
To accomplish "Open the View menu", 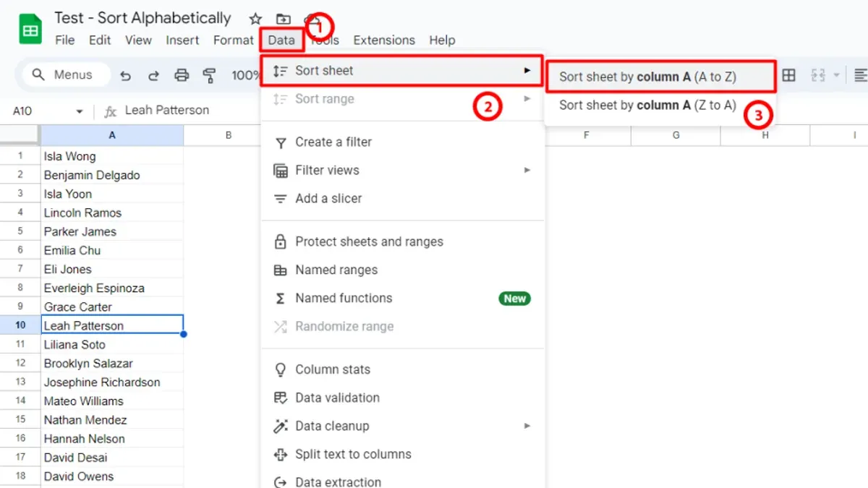I will (x=138, y=40).
